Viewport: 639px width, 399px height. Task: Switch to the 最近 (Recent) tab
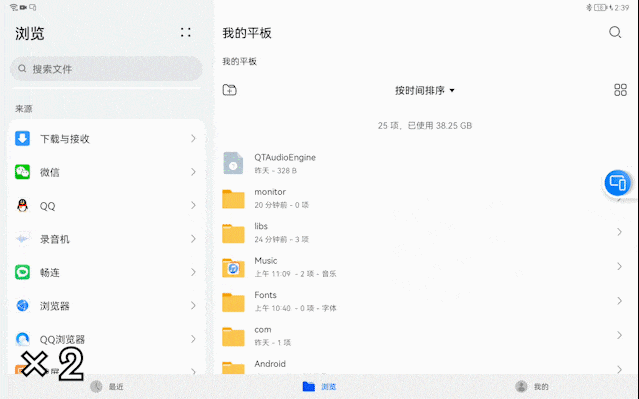pos(107,386)
